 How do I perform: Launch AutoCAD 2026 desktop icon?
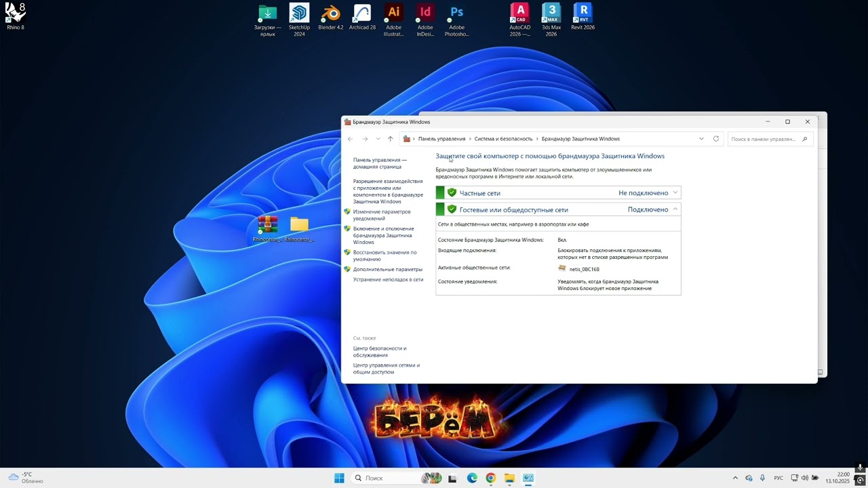pyautogui.click(x=520, y=20)
